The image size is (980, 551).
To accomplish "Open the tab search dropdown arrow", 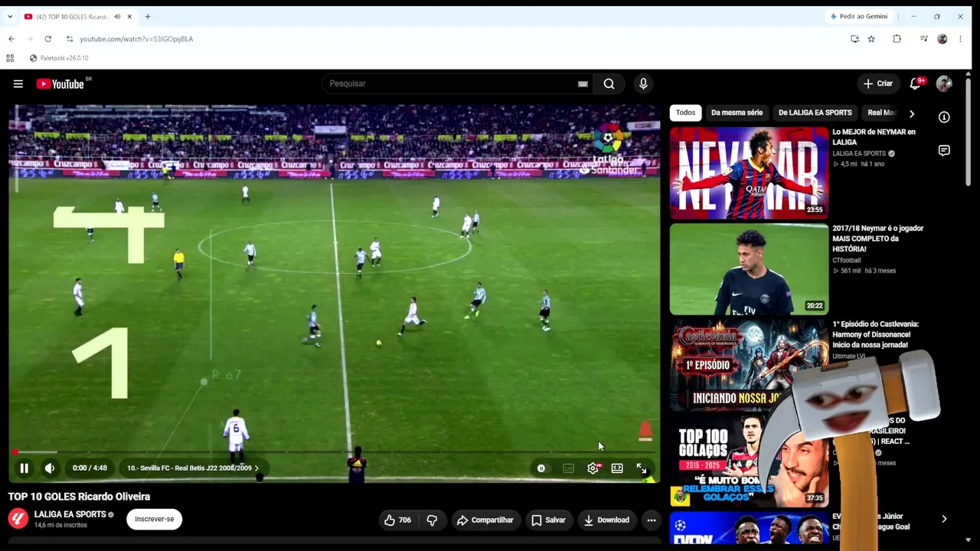I will (x=10, y=17).
